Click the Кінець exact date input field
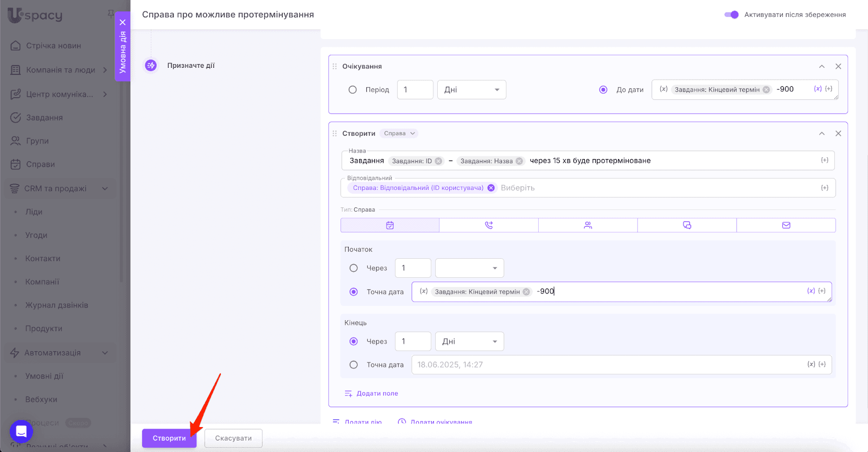Viewport: 868px width, 452px height. [x=608, y=365]
